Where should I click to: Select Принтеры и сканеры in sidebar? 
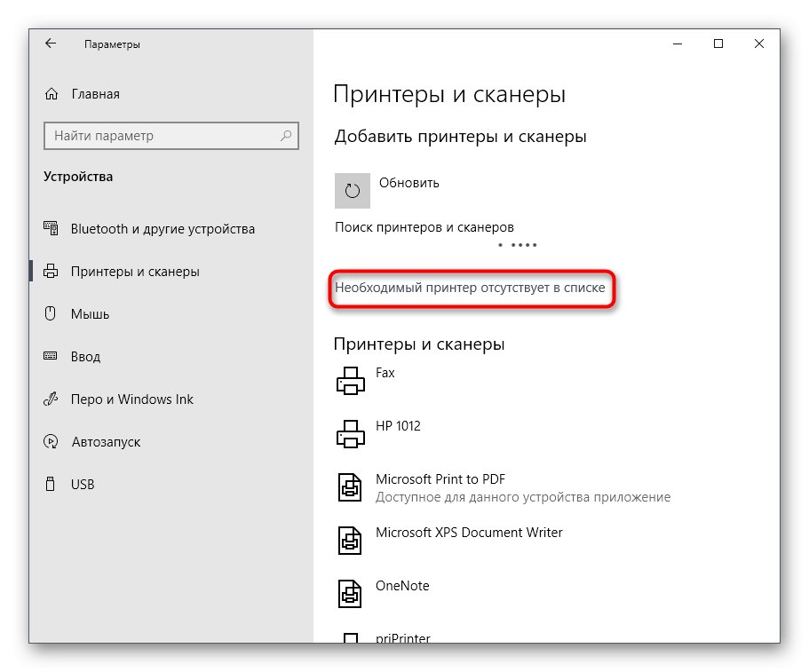(135, 272)
